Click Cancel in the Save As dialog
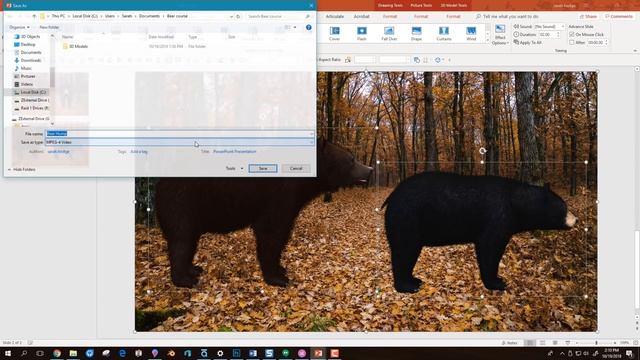The image size is (640, 360). [296, 168]
